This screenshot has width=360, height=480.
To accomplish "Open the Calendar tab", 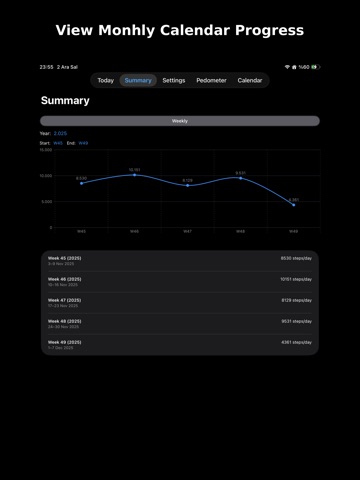I will point(250,80).
